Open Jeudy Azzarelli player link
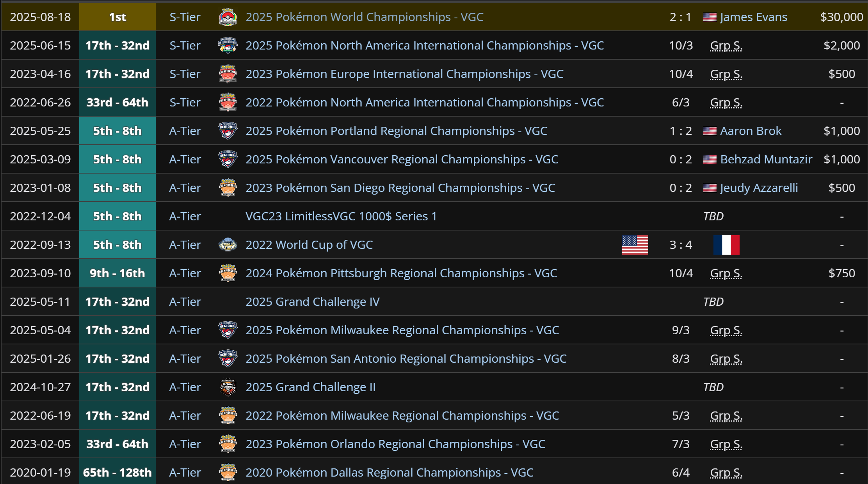Viewport: 868px width, 484px height. point(759,188)
